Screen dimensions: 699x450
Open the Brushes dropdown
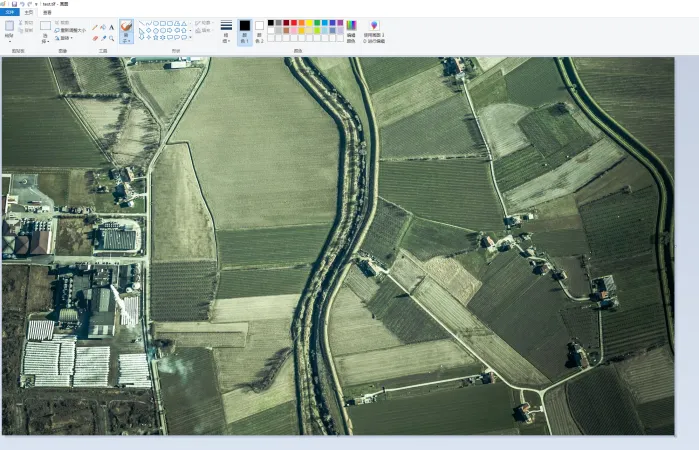coord(126,40)
